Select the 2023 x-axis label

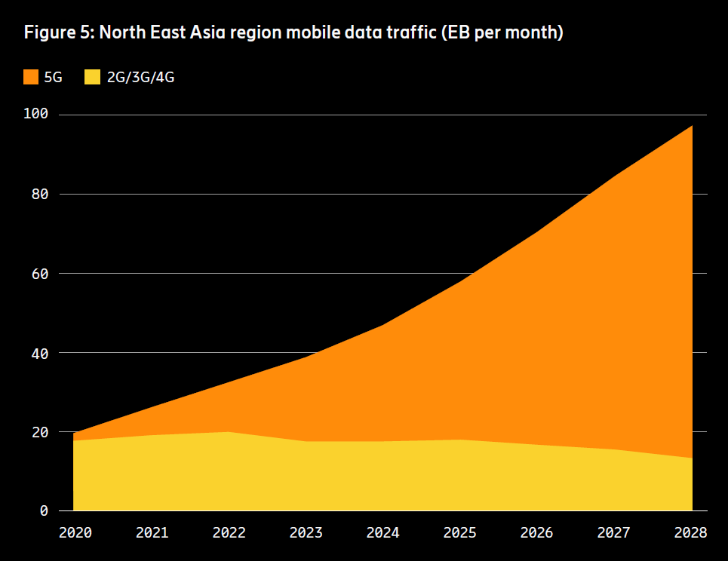pyautogui.click(x=306, y=532)
